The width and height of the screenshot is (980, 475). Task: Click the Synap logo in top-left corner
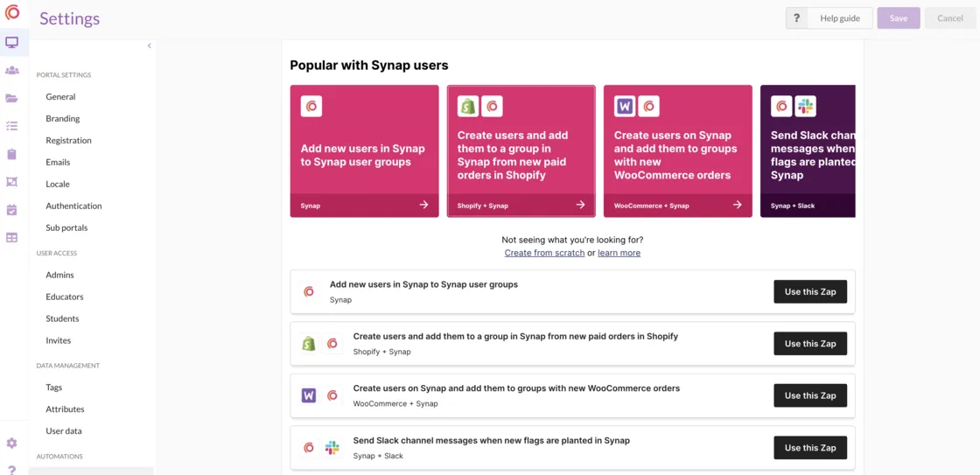[12, 12]
